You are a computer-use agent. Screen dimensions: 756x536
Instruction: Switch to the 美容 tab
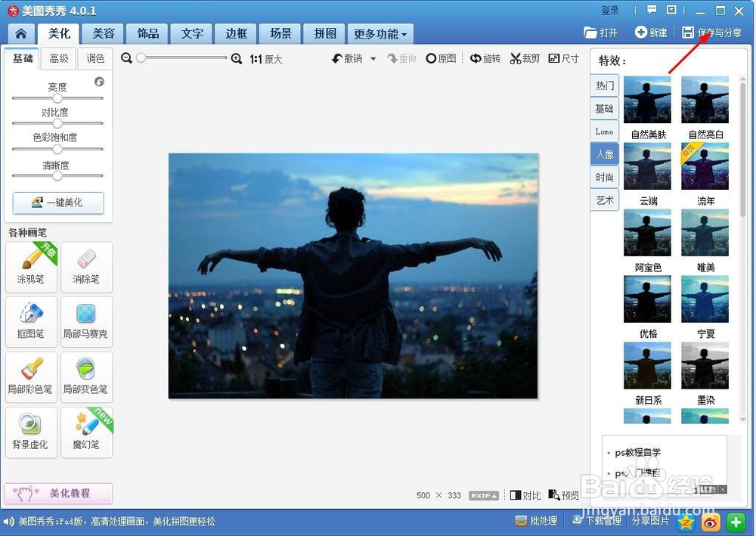[103, 34]
